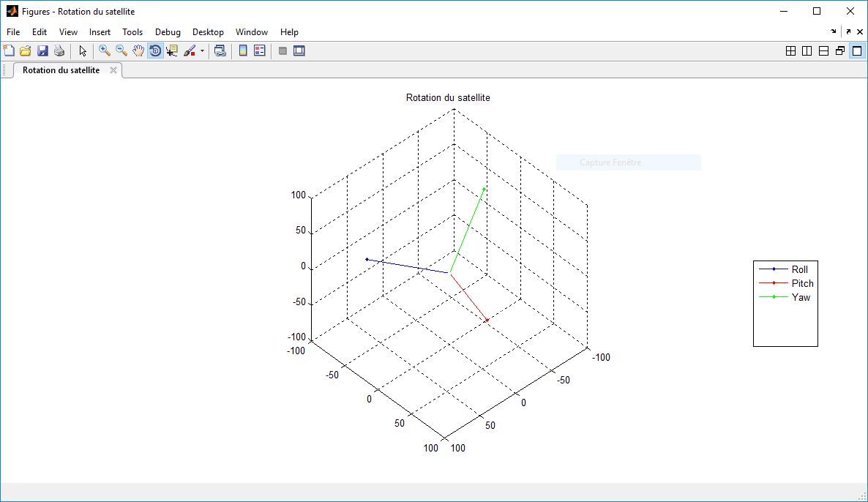
Task: Open the Insert menu
Action: click(x=100, y=32)
